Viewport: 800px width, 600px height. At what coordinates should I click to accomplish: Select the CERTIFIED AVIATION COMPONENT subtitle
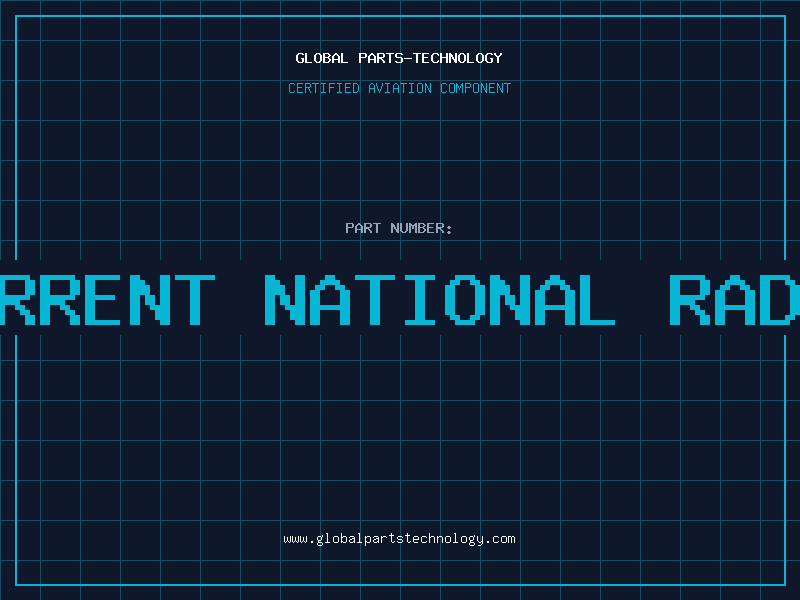tap(399, 88)
